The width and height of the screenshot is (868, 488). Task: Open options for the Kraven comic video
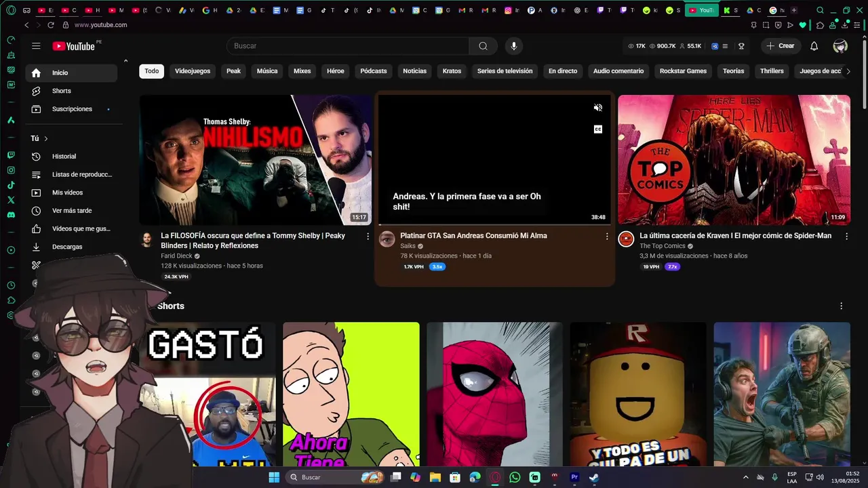[x=846, y=236]
